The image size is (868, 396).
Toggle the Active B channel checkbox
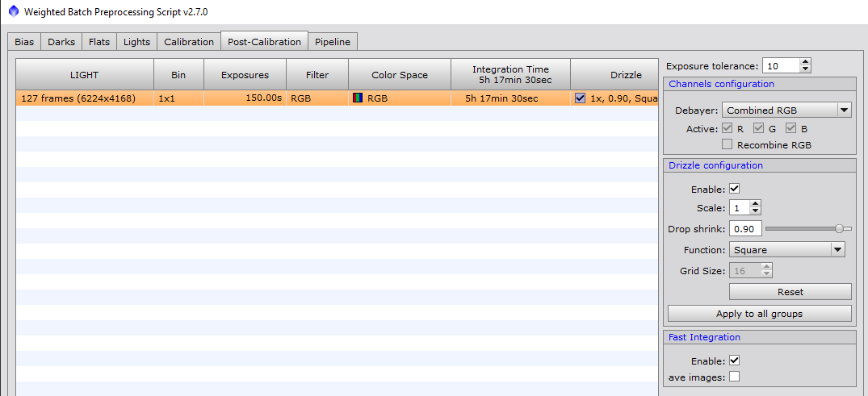pos(790,129)
